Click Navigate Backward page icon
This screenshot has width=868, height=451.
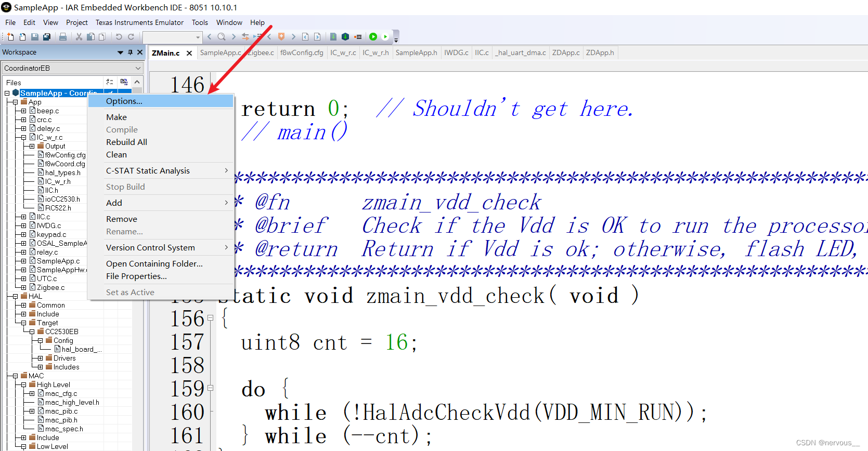click(305, 37)
